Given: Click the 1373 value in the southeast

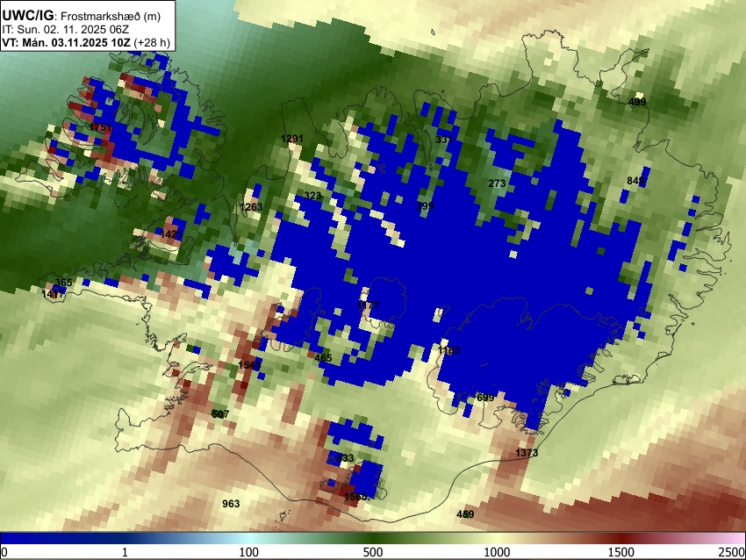Looking at the screenshot, I should coord(527,452).
